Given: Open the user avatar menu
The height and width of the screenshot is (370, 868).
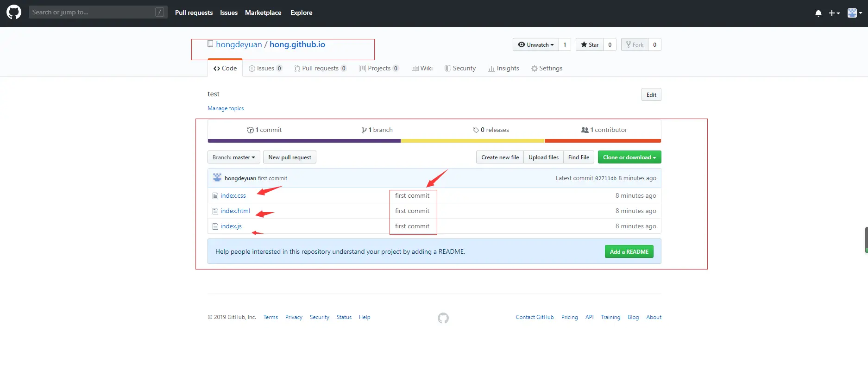Looking at the screenshot, I should (x=855, y=13).
